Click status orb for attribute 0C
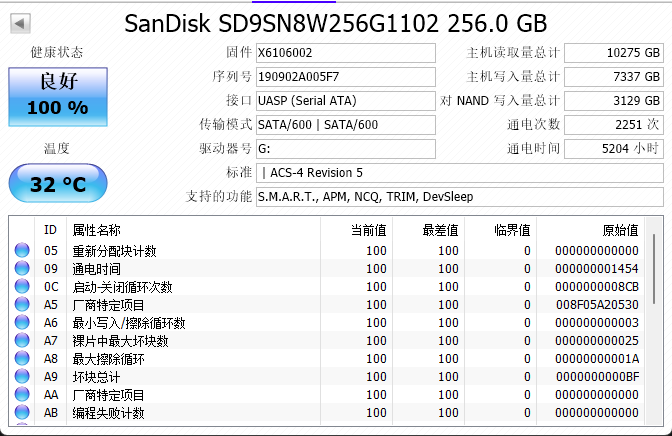 pos(22,287)
